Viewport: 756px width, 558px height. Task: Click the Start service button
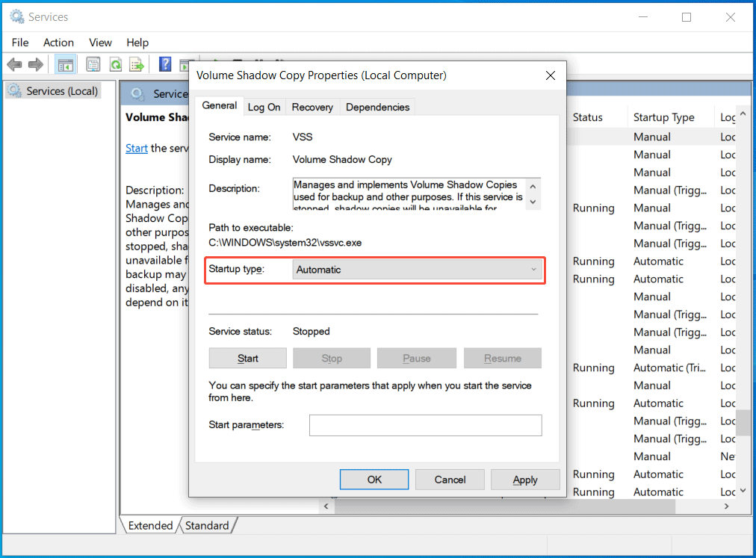click(x=247, y=358)
